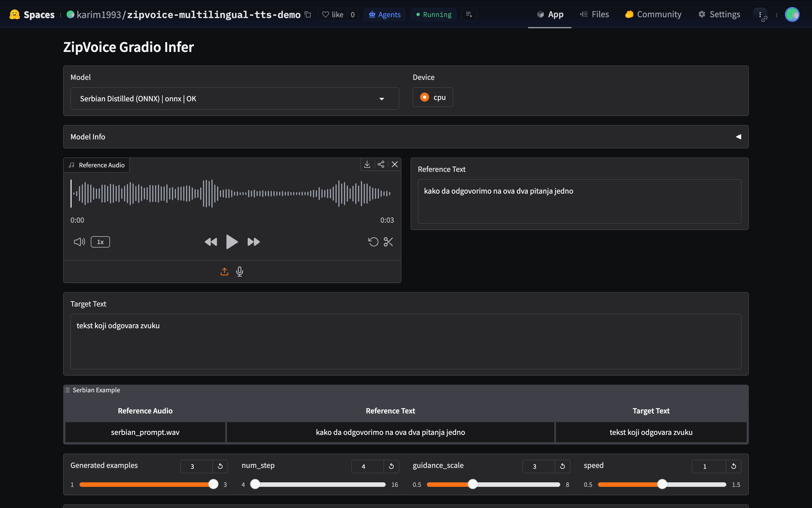Fast-forward the reference audio
Screen dimensions: 812x508
pos(254,242)
